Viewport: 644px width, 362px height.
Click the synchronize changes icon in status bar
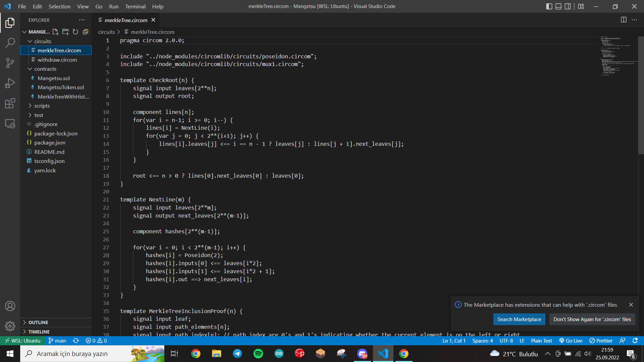(76, 341)
